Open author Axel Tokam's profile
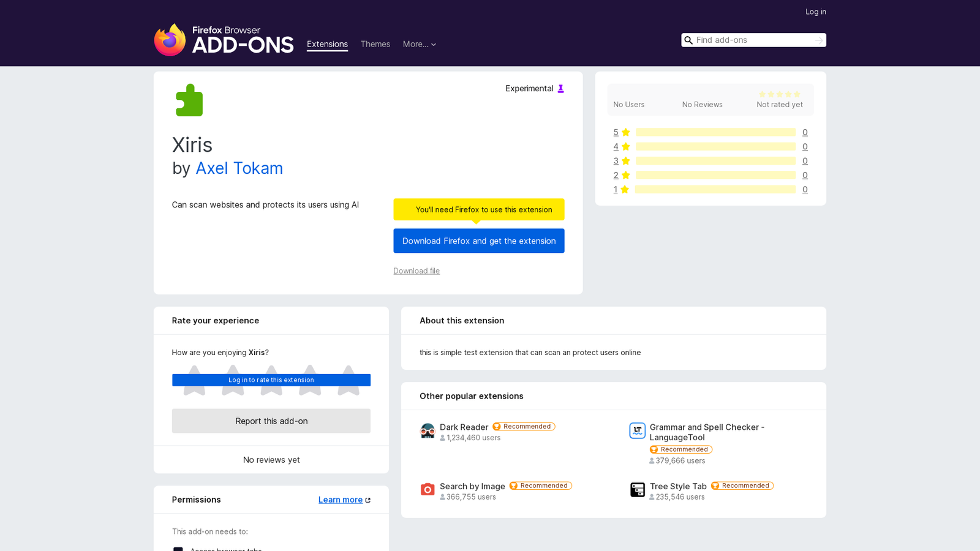980x551 pixels. coord(239,168)
